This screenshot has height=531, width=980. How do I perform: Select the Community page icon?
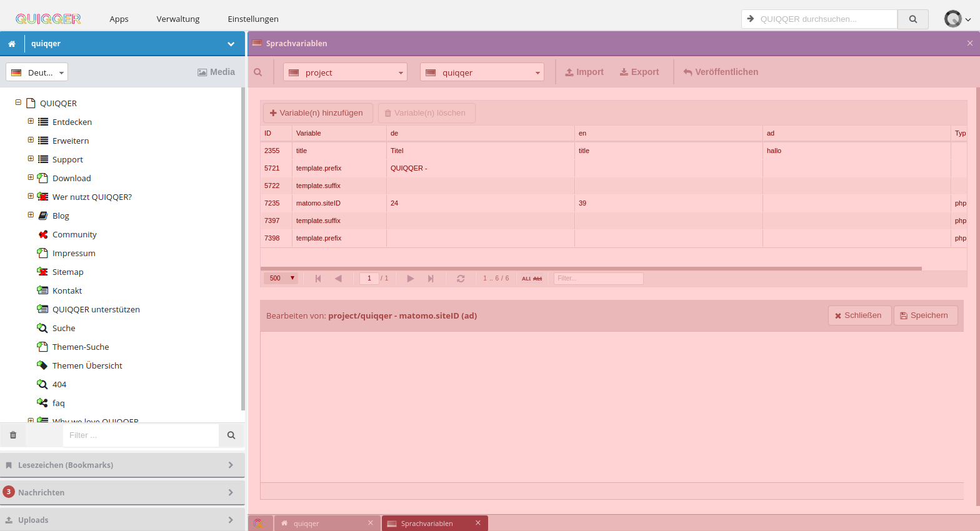(42, 234)
